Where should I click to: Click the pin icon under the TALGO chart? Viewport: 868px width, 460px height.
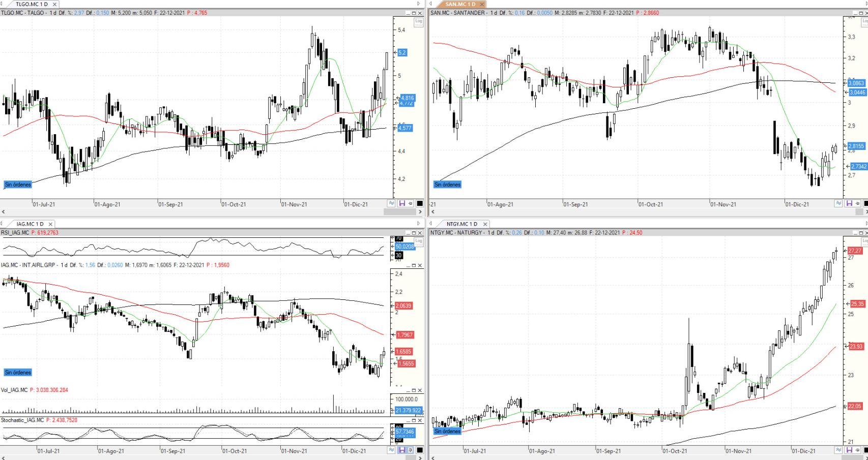click(410, 203)
